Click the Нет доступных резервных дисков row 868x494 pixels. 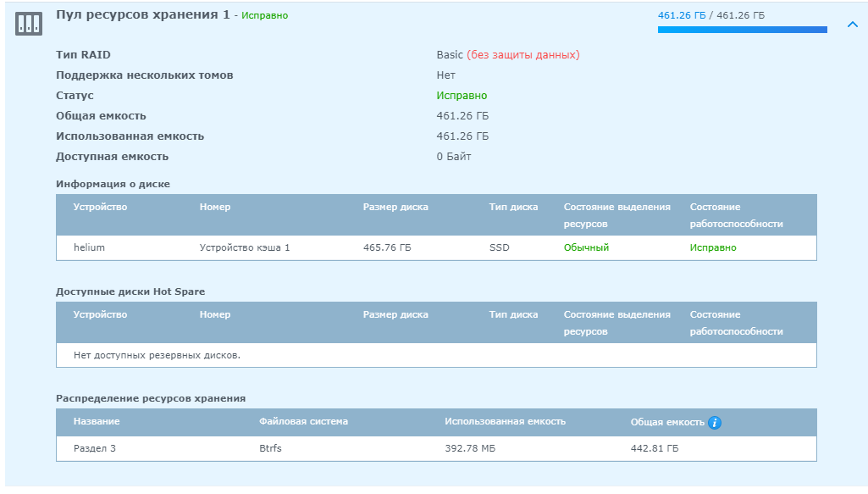tap(436, 355)
